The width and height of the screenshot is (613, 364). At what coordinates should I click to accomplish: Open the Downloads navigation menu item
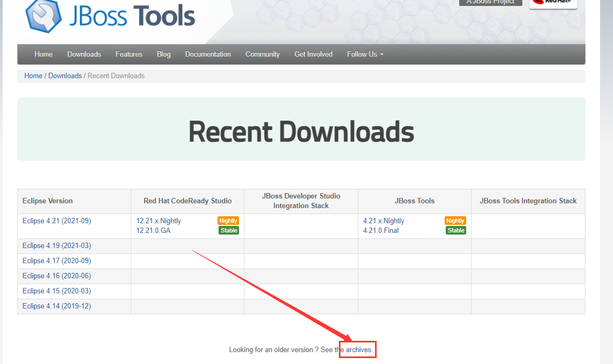84,54
